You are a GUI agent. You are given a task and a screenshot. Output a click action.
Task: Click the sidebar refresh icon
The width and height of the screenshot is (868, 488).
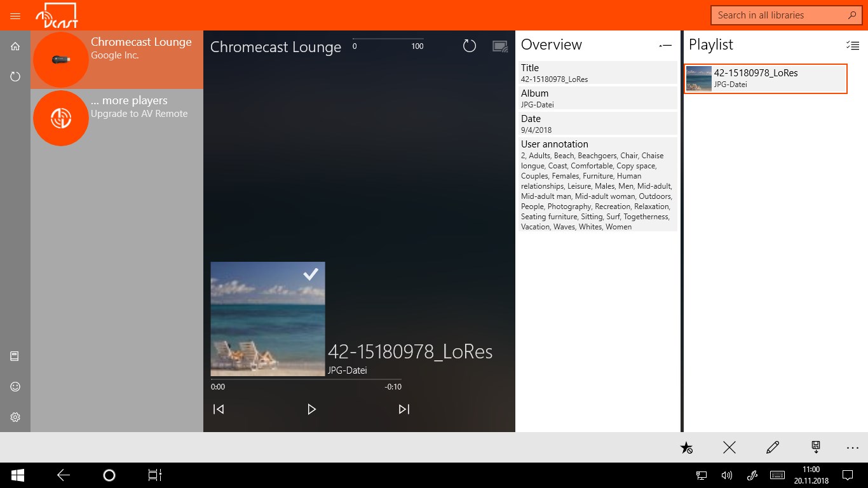click(x=15, y=76)
